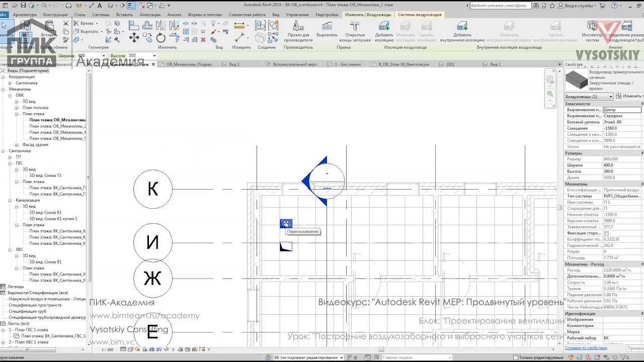644x362 pixels.
Task: Click the red X Delete icon in Modify panel
Action: (x=203, y=40)
